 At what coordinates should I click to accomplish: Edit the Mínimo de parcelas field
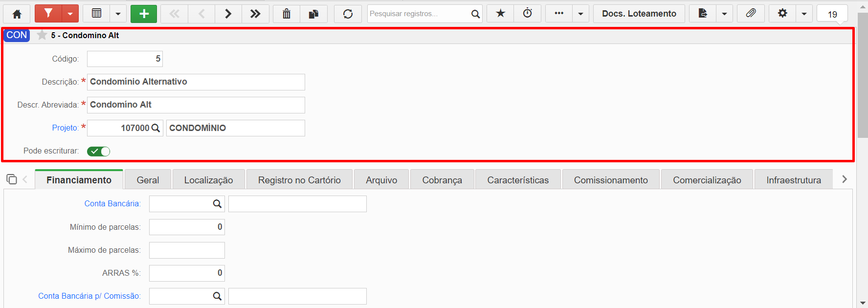187,227
